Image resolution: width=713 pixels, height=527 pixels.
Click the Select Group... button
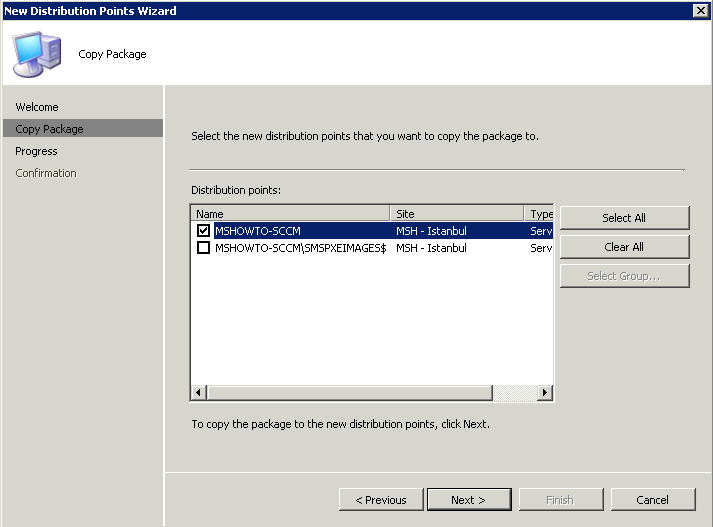pyautogui.click(x=624, y=276)
